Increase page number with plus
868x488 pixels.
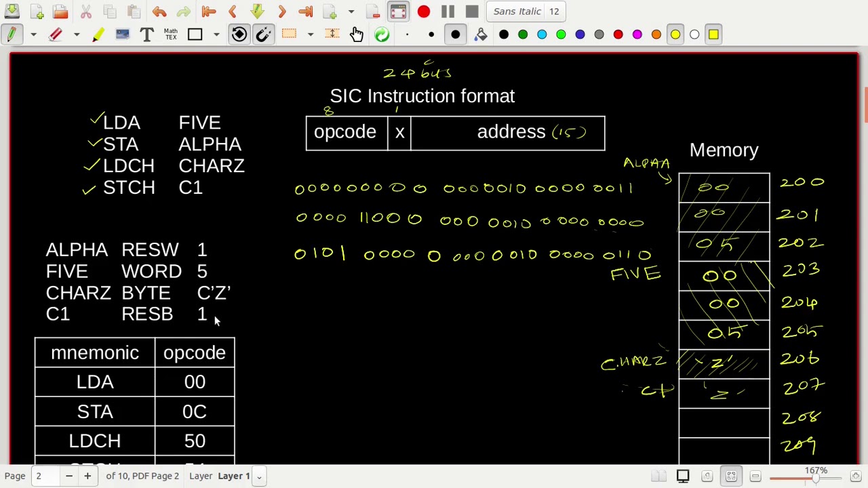pyautogui.click(x=87, y=476)
